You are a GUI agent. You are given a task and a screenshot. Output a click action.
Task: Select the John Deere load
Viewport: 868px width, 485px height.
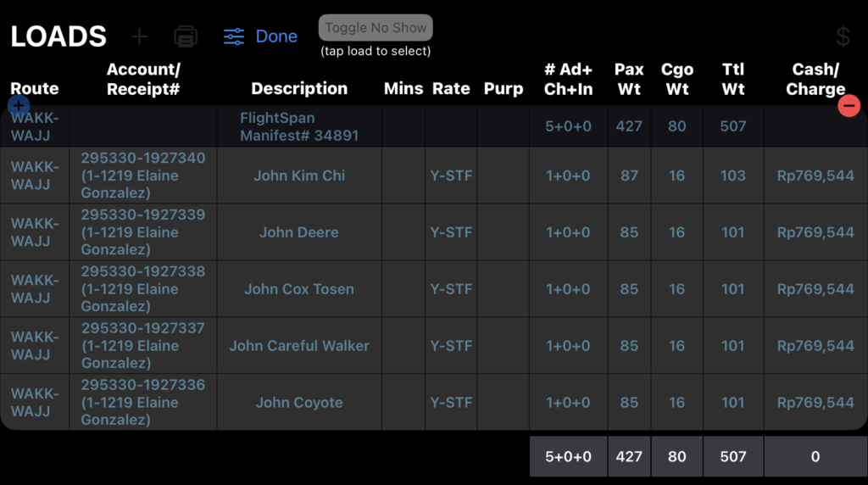tap(299, 232)
